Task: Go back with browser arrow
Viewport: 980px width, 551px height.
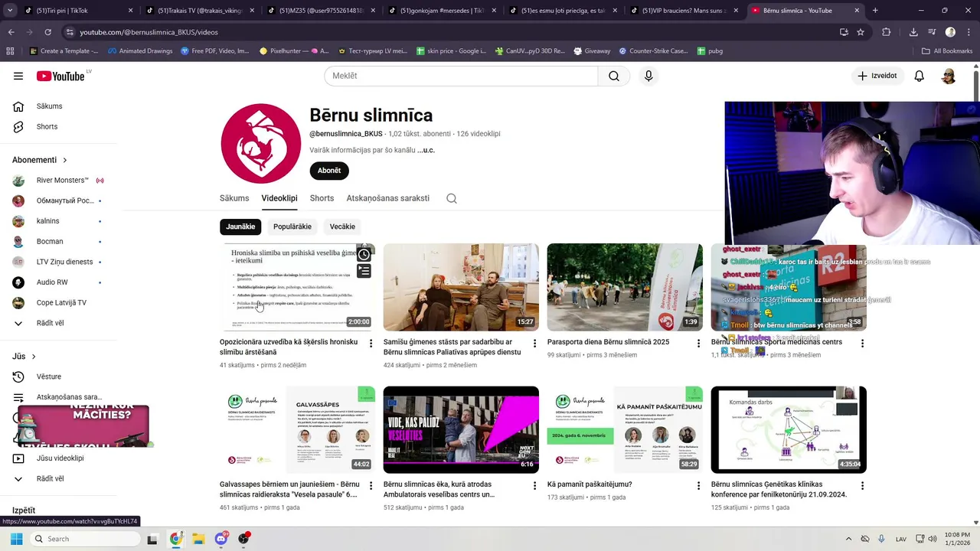Action: tap(11, 32)
